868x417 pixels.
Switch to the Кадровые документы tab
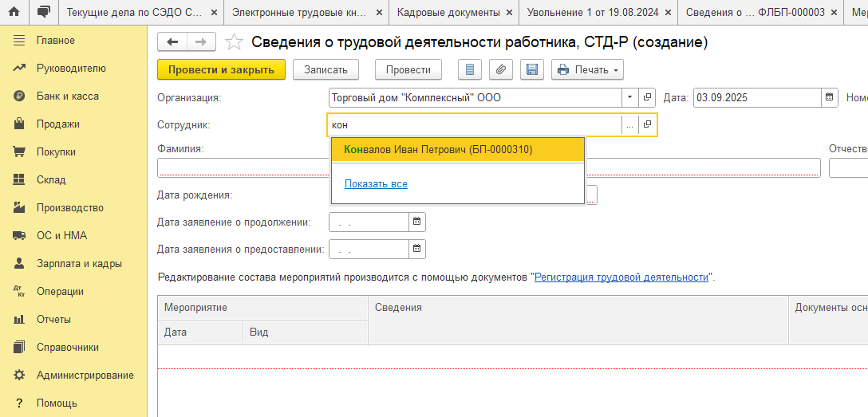tap(448, 13)
